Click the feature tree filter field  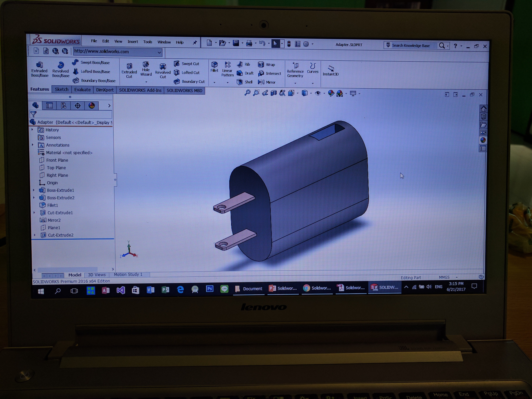pos(71,114)
